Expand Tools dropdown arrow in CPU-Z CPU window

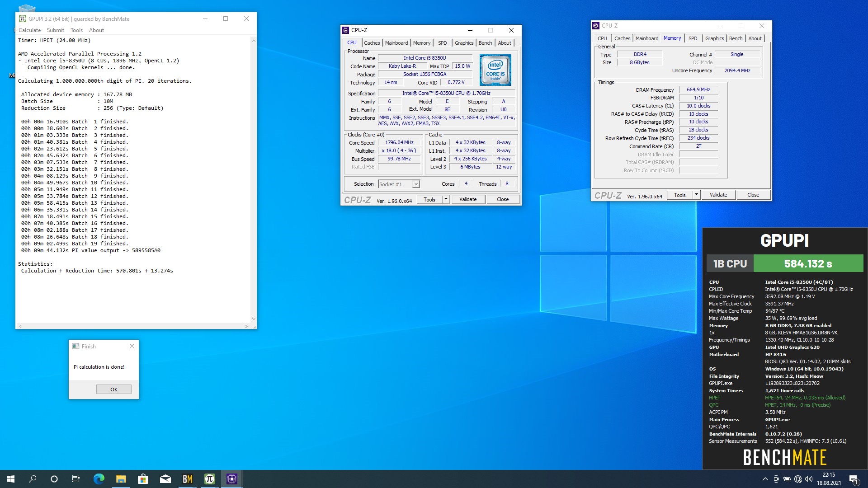click(446, 199)
